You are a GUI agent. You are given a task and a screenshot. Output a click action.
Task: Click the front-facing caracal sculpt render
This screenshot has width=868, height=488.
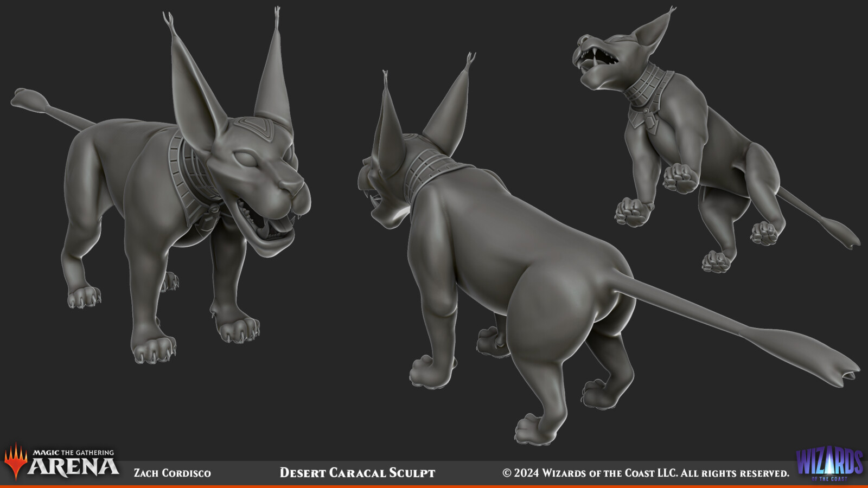161,186
